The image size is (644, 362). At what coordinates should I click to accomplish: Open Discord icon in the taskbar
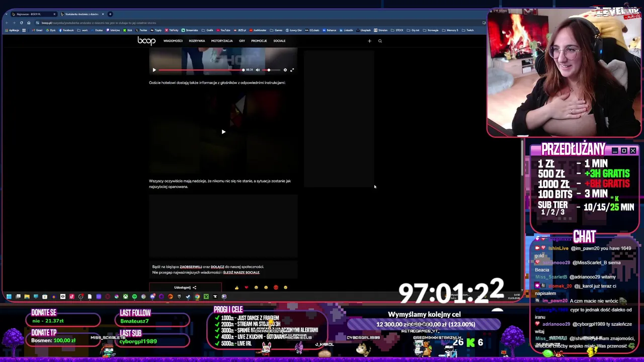tap(152, 297)
